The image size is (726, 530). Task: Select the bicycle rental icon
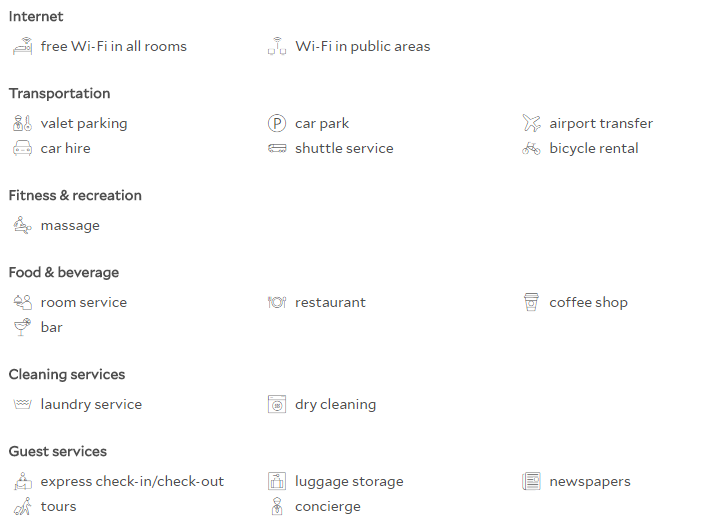532,149
